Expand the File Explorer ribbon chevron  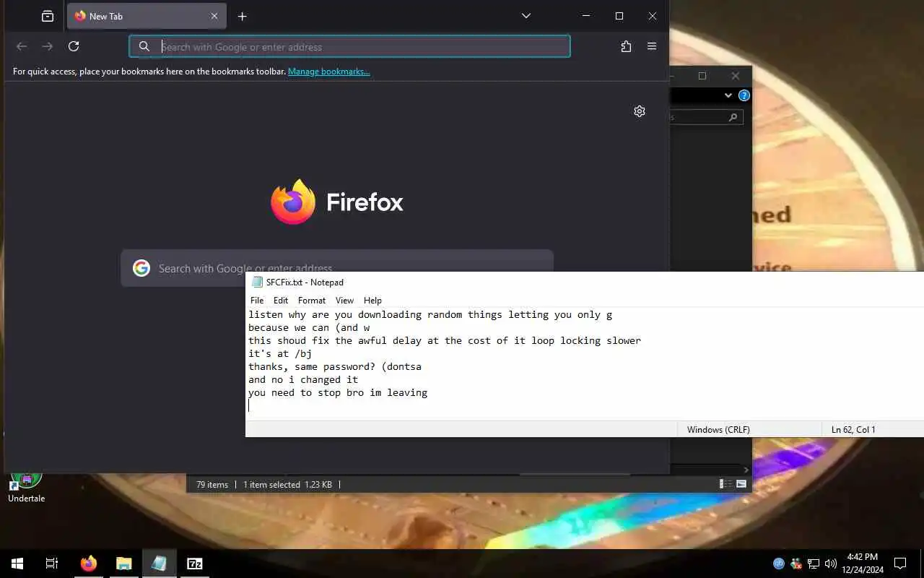728,95
